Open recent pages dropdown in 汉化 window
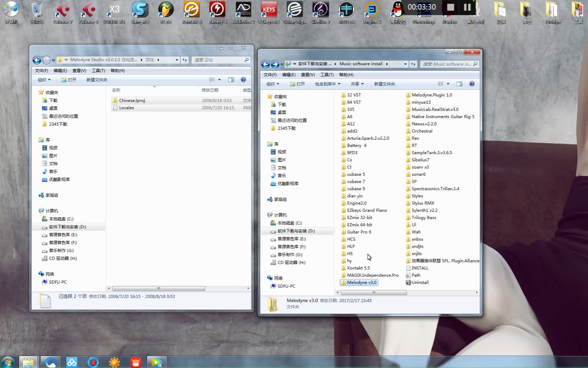The image size is (588, 368). (x=53, y=60)
